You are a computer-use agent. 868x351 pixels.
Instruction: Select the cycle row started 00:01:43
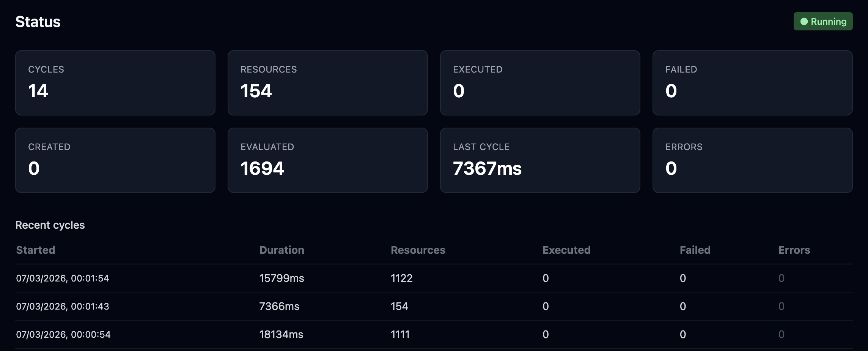tap(63, 307)
